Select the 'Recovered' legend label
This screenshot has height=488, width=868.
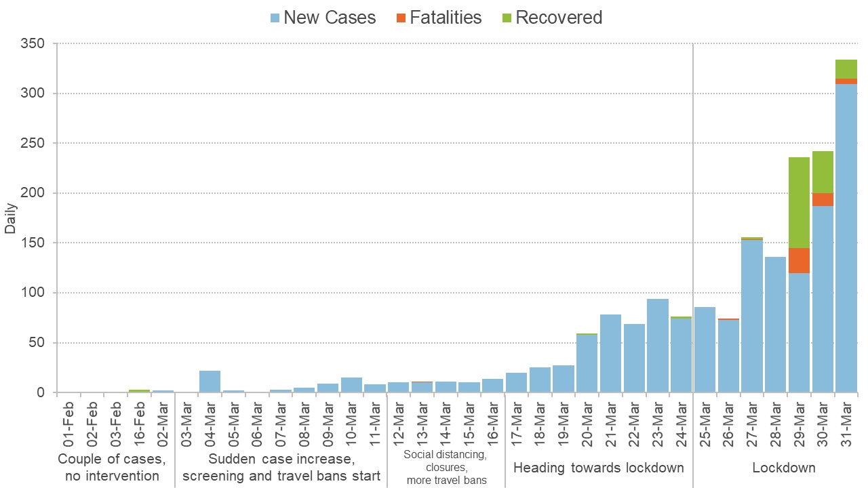(x=559, y=18)
